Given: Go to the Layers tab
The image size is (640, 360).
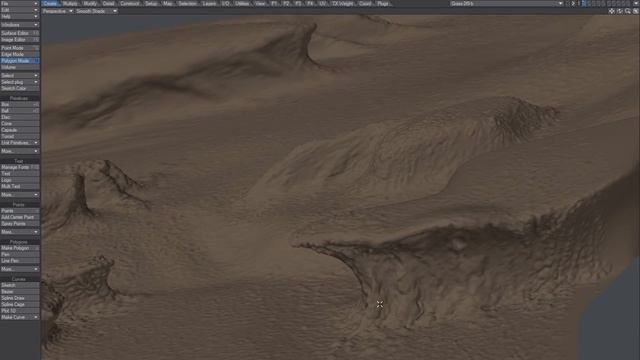Looking at the screenshot, I should (x=210, y=3).
